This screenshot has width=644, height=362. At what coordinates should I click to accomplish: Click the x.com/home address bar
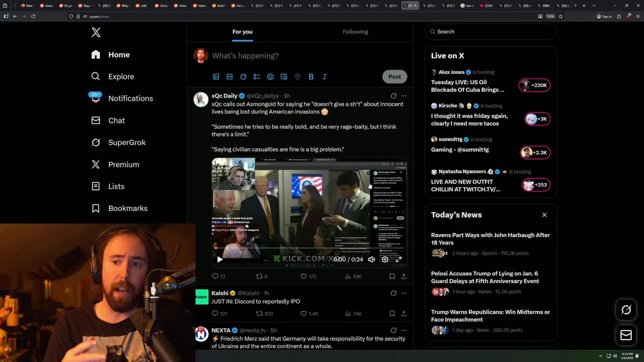click(302, 16)
